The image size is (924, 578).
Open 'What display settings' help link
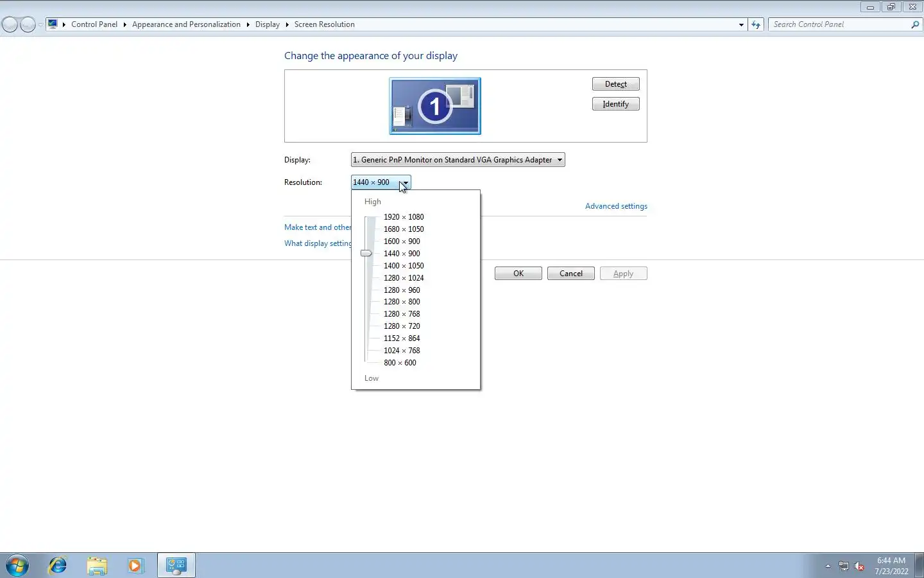pyautogui.click(x=318, y=243)
